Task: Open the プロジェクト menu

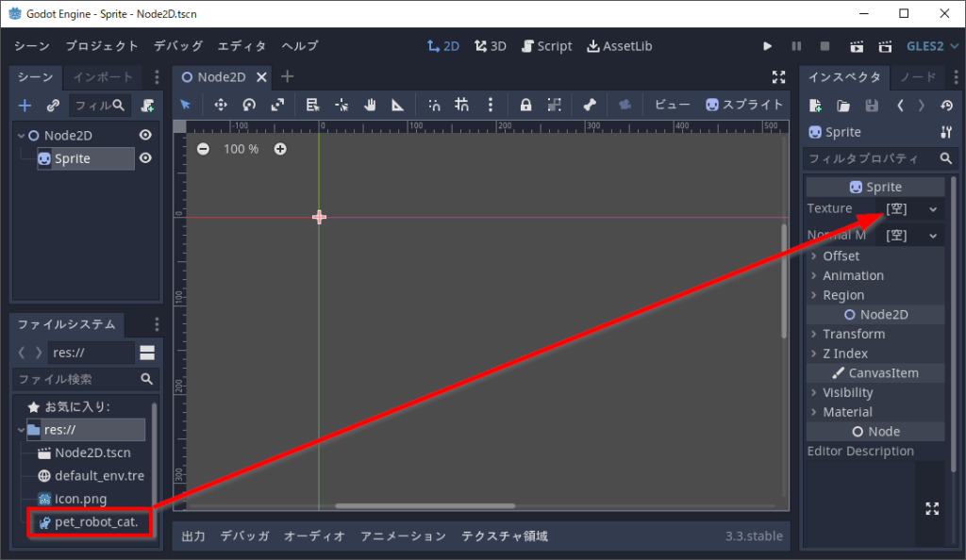Action: click(x=102, y=45)
